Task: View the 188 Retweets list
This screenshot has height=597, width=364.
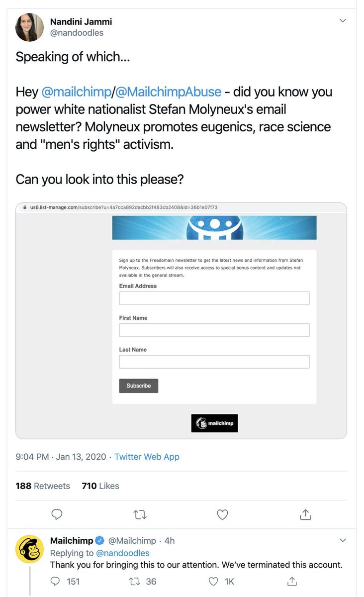Action: tap(43, 486)
